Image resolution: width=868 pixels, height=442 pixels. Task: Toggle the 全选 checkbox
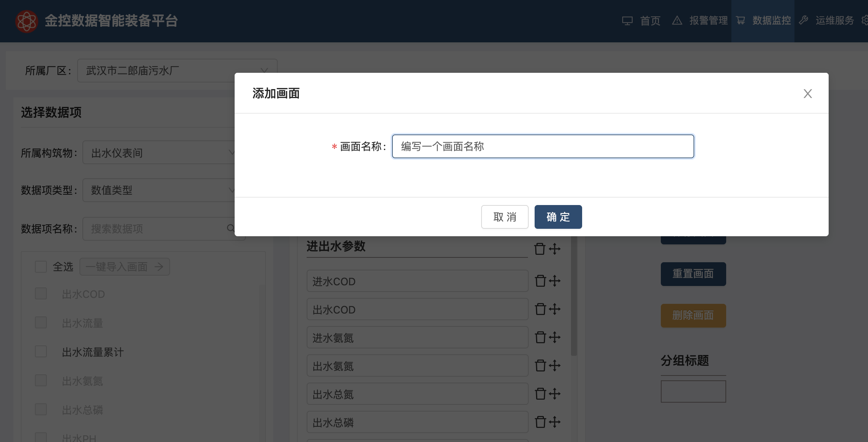[41, 267]
